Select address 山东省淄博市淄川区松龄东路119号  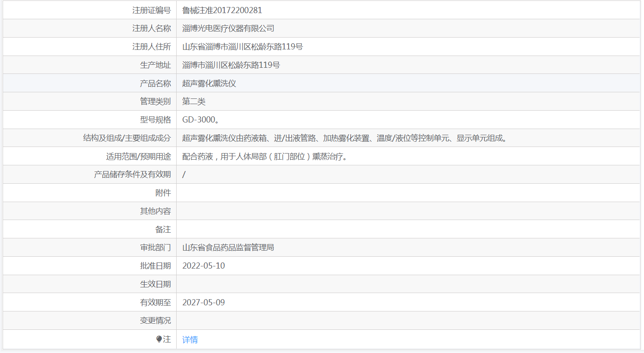[243, 47]
